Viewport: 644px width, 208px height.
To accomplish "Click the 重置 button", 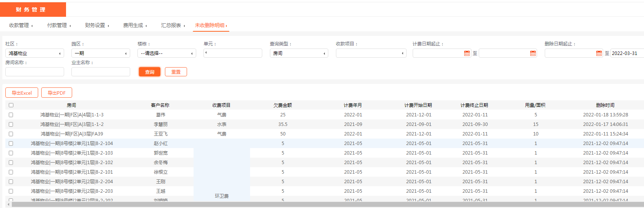I will tap(176, 72).
